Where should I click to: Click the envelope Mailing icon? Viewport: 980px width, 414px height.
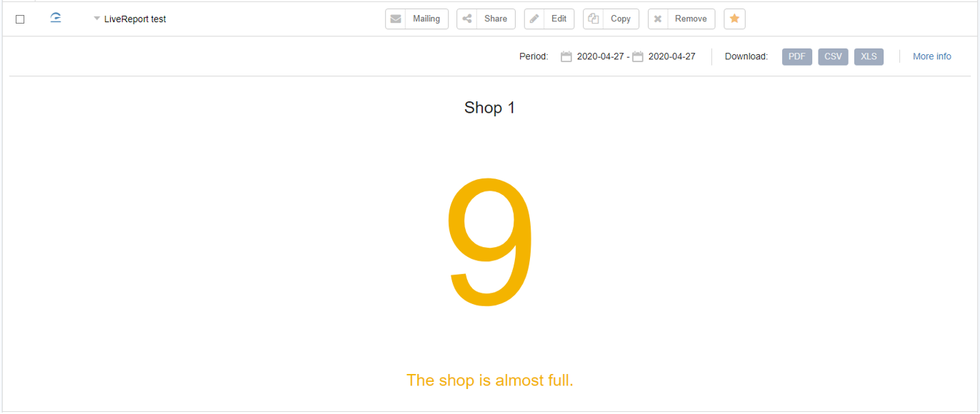point(396,19)
